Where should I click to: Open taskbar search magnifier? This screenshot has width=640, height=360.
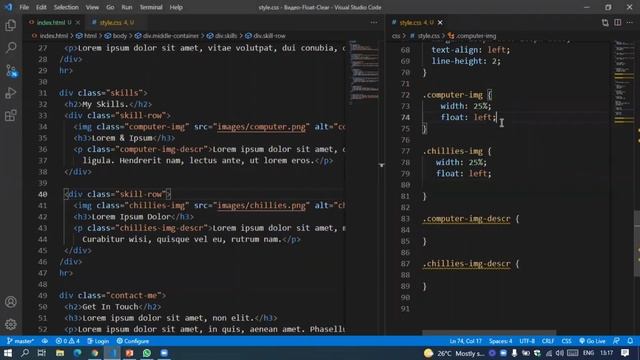coord(25,353)
